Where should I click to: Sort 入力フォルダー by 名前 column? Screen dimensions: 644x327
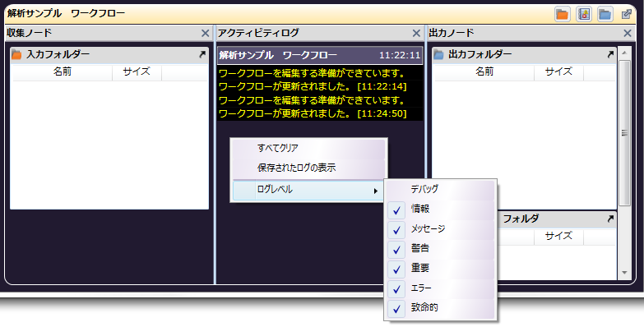[63, 72]
